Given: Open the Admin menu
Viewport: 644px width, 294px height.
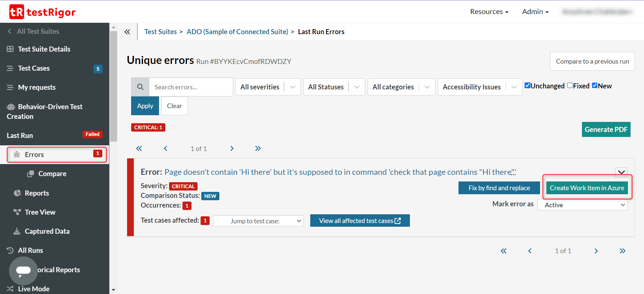Looking at the screenshot, I should [x=535, y=12].
